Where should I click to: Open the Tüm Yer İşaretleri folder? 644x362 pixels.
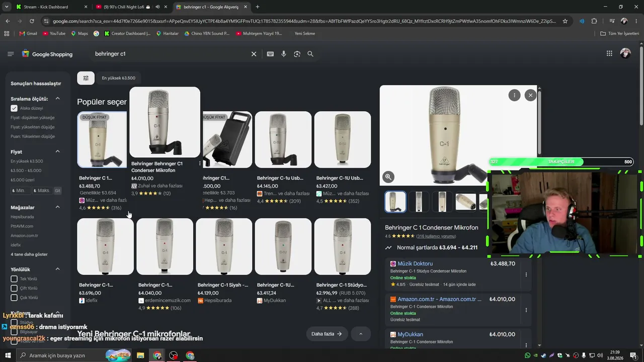(620, 34)
